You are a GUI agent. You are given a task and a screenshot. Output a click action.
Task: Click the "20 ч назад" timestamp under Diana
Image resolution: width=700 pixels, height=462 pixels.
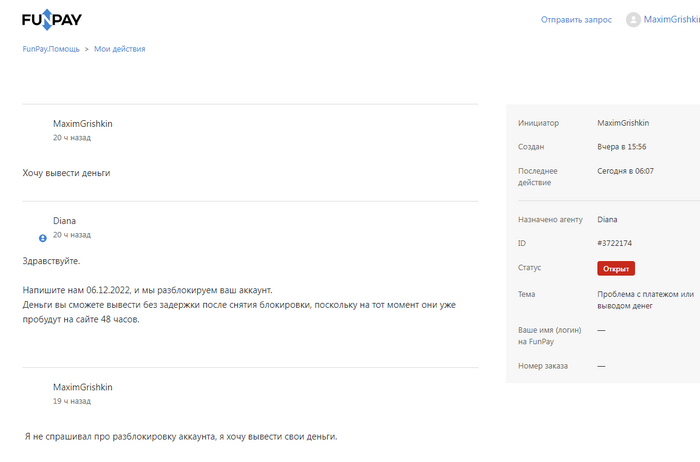click(72, 235)
